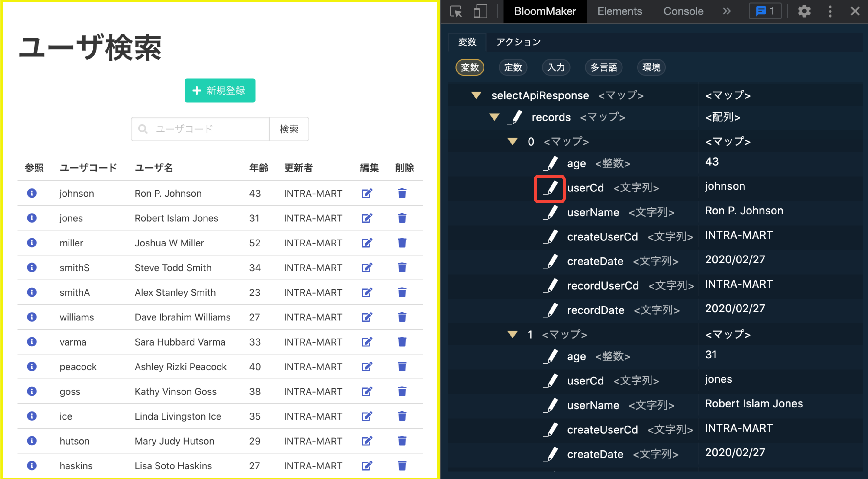Open the issues counter badge showing 1

[x=765, y=11]
